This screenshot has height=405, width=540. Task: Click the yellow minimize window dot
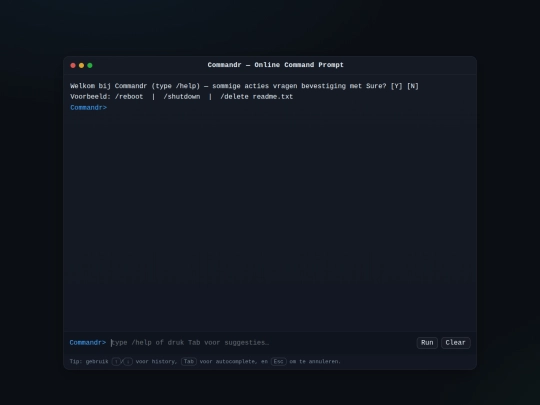coord(81,65)
